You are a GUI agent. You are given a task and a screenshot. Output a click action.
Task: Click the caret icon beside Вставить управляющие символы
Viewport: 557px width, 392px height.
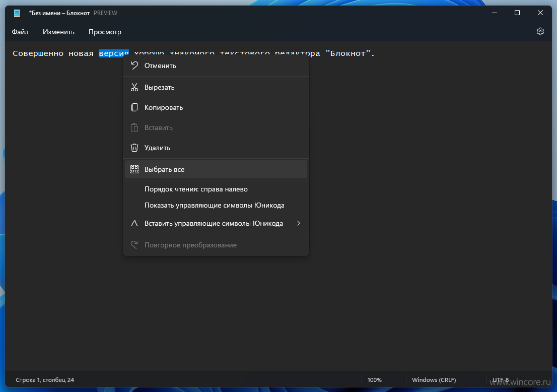pyautogui.click(x=134, y=223)
